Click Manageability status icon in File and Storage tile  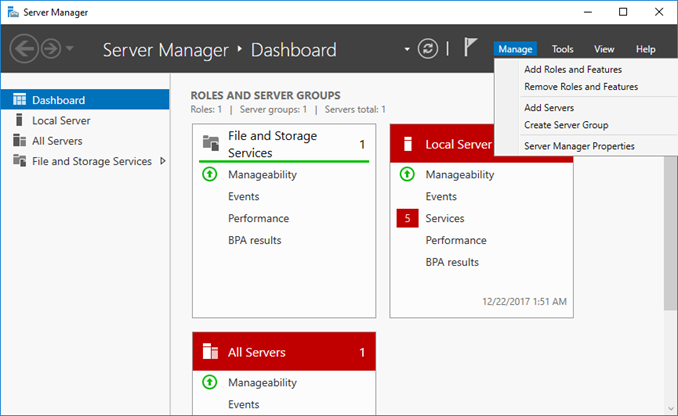[x=210, y=174]
